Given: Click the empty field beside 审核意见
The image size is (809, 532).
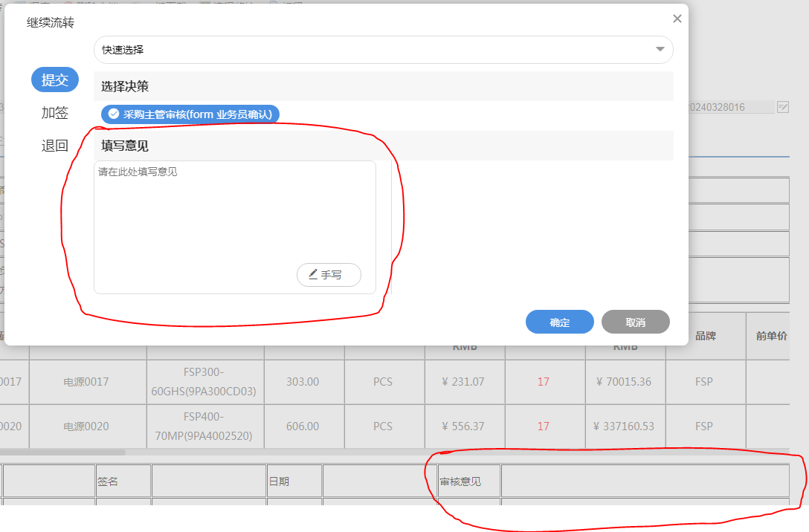Looking at the screenshot, I should pos(645,481).
